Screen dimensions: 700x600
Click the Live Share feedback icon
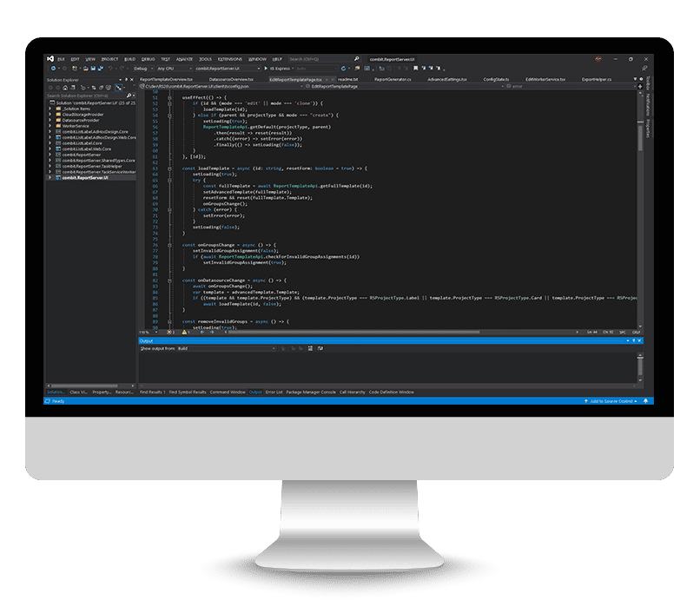[x=644, y=69]
